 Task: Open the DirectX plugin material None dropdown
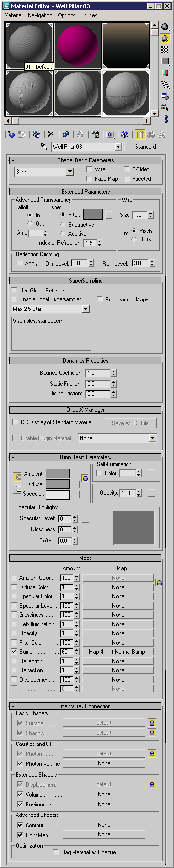pyautogui.click(x=152, y=438)
